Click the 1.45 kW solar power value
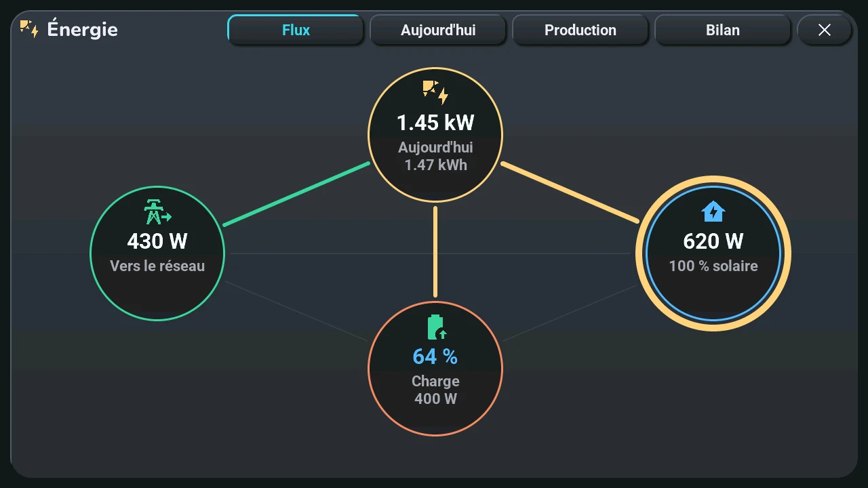Image resolution: width=868 pixels, height=488 pixels. [x=435, y=123]
